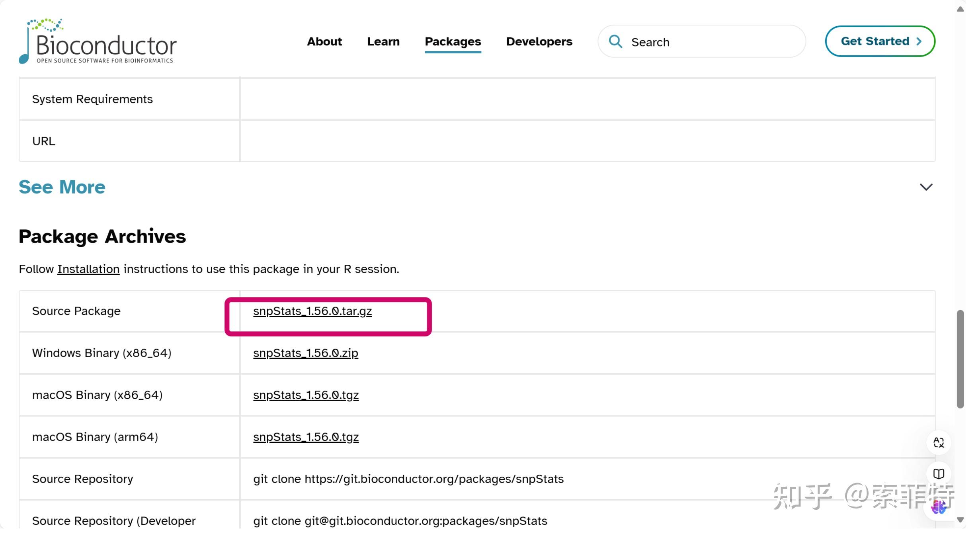Click the Bioconductor logo
Viewport: 980px width, 536px height.
(98, 41)
